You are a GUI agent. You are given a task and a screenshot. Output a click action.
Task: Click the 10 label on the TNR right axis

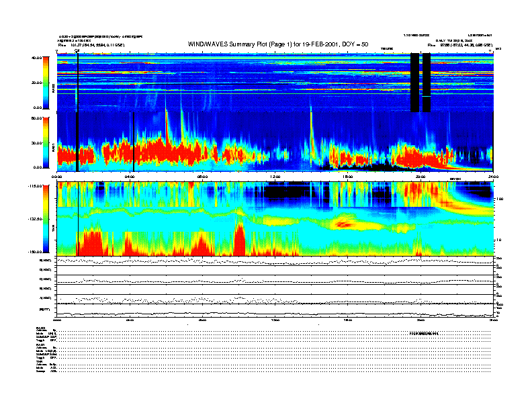coord(498,240)
